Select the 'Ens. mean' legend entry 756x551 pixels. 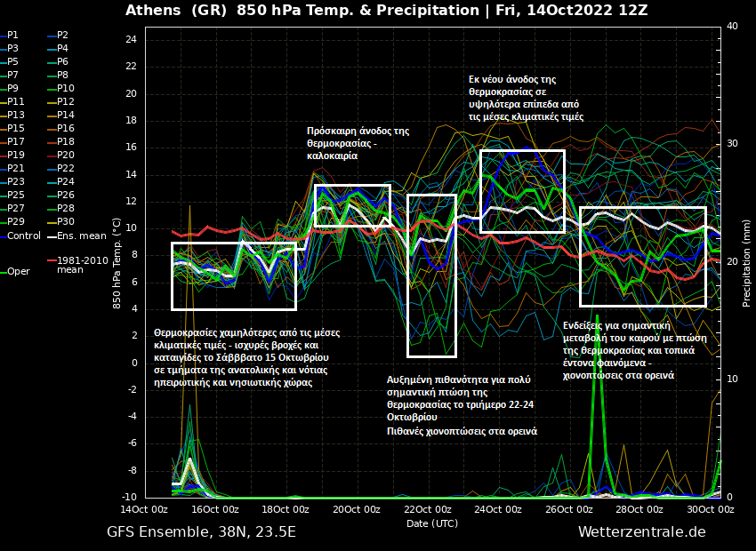(x=76, y=236)
